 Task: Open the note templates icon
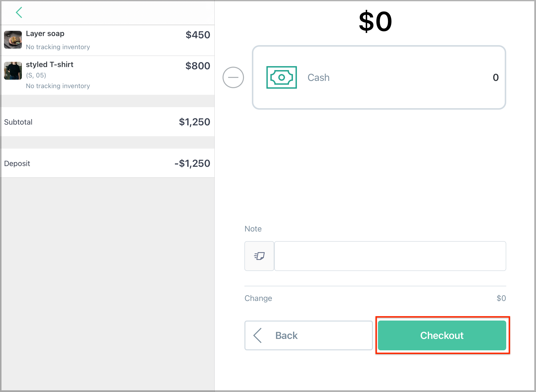tap(259, 256)
